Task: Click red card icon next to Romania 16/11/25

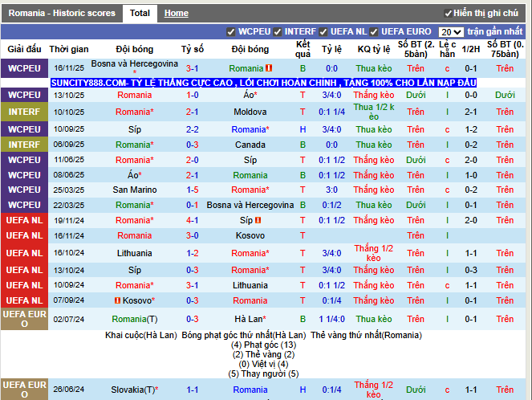Action: (x=269, y=68)
